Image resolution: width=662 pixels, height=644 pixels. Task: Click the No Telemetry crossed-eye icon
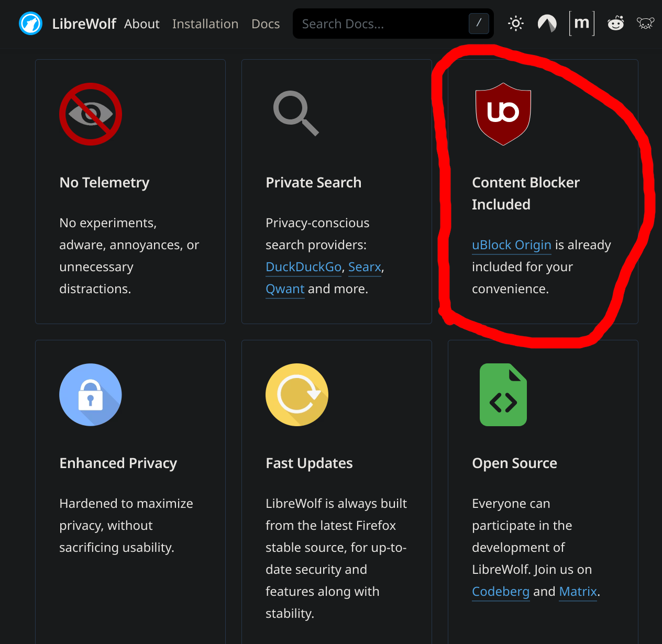point(91,114)
